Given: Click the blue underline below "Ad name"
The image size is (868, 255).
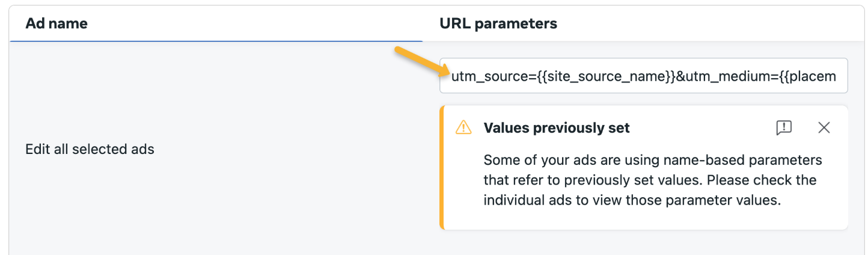Looking at the screenshot, I should pyautogui.click(x=216, y=41).
